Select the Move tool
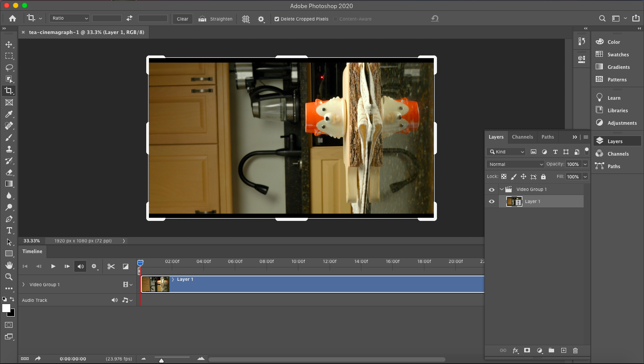Image resolution: width=644 pixels, height=364 pixels. point(9,44)
